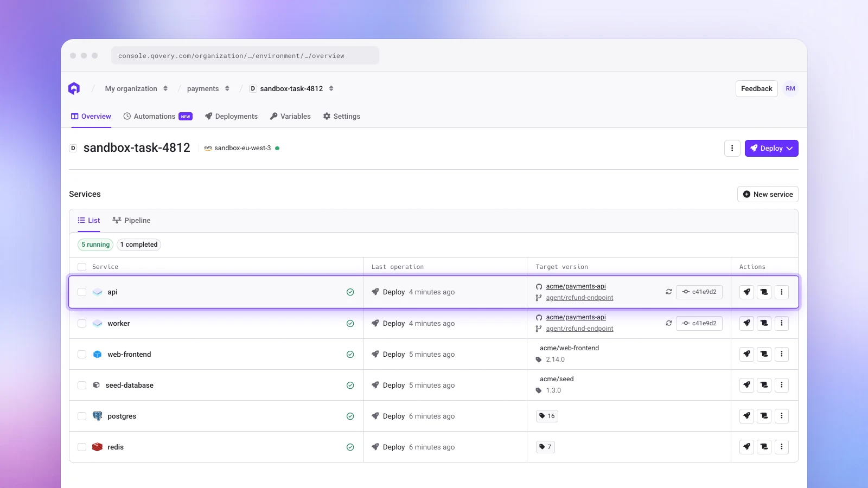The image size is (868, 488).
Task: Click rocket deploy icon for postgres
Action: 747,416
